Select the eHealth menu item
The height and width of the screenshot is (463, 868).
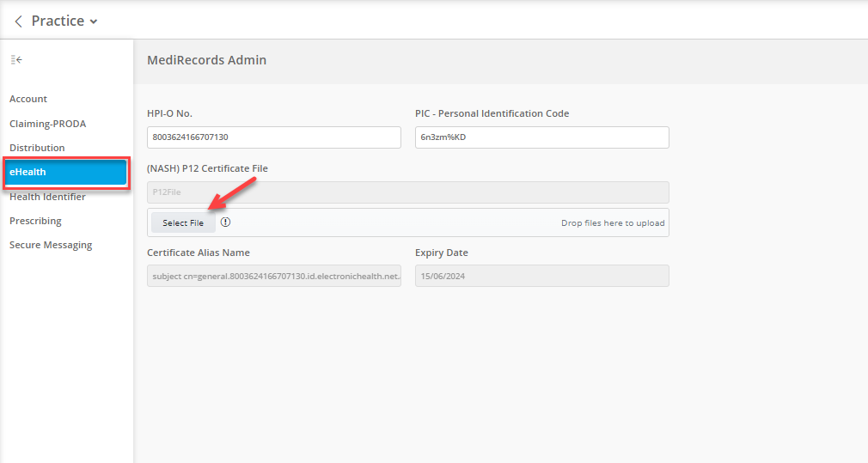pyautogui.click(x=66, y=172)
